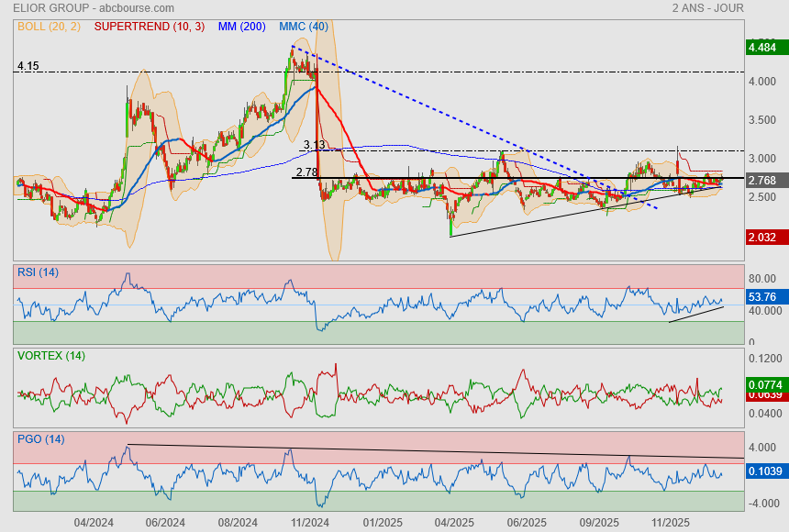The height and width of the screenshot is (532, 789).
Task: Click the 2.78 support level label
Action: coord(306,172)
